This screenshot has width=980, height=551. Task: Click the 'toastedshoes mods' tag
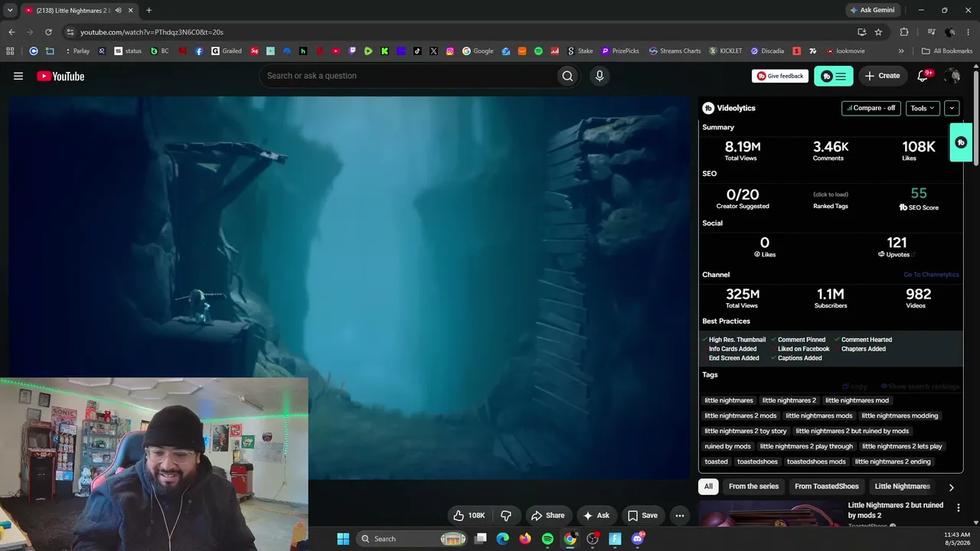(816, 461)
